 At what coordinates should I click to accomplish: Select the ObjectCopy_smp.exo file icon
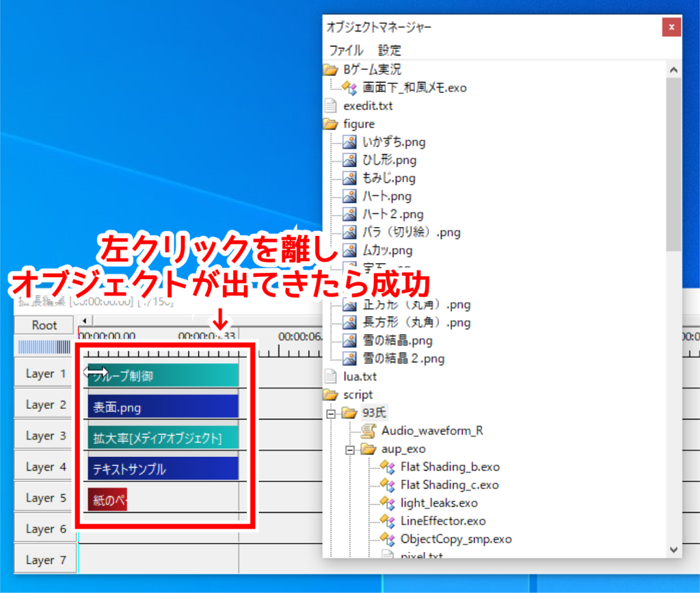388,540
